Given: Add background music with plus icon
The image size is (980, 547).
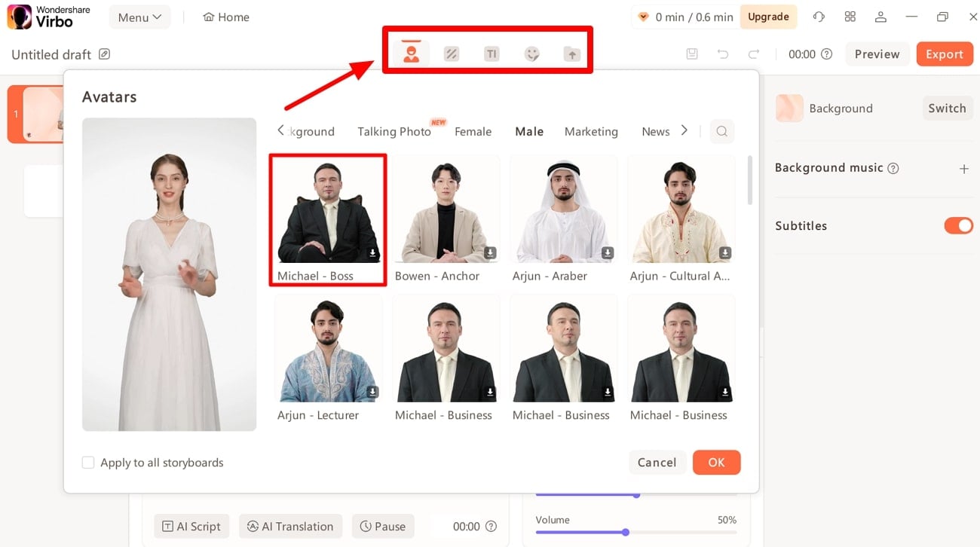Looking at the screenshot, I should (x=963, y=169).
